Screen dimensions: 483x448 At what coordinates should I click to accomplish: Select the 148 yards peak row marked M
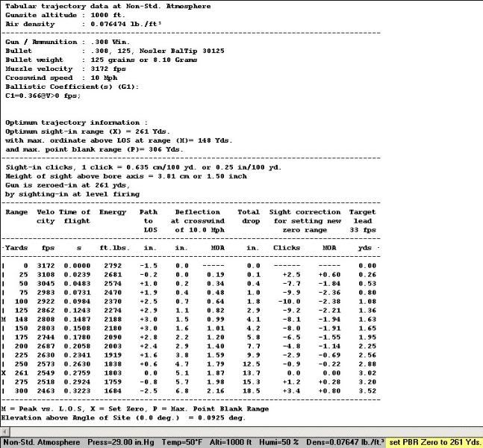click(x=187, y=319)
